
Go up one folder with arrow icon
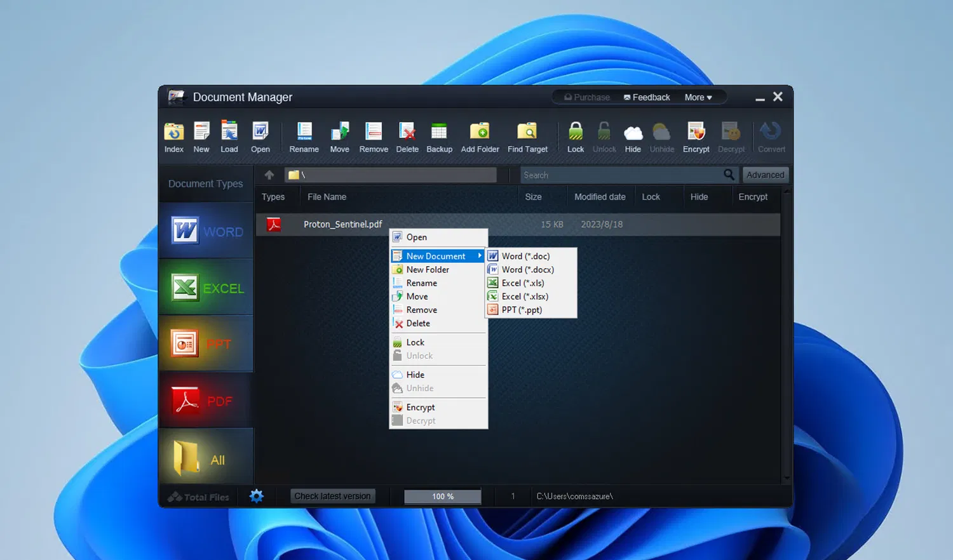269,175
